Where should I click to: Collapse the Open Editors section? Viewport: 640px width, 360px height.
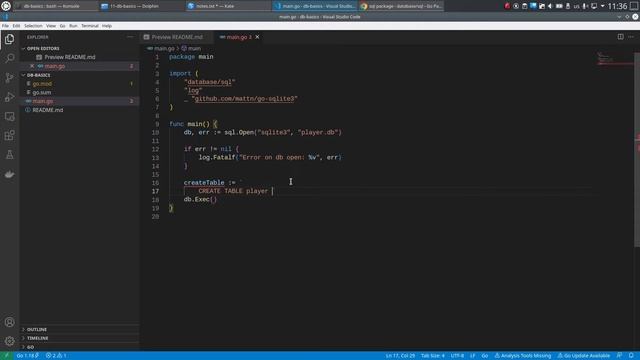click(80, 48)
